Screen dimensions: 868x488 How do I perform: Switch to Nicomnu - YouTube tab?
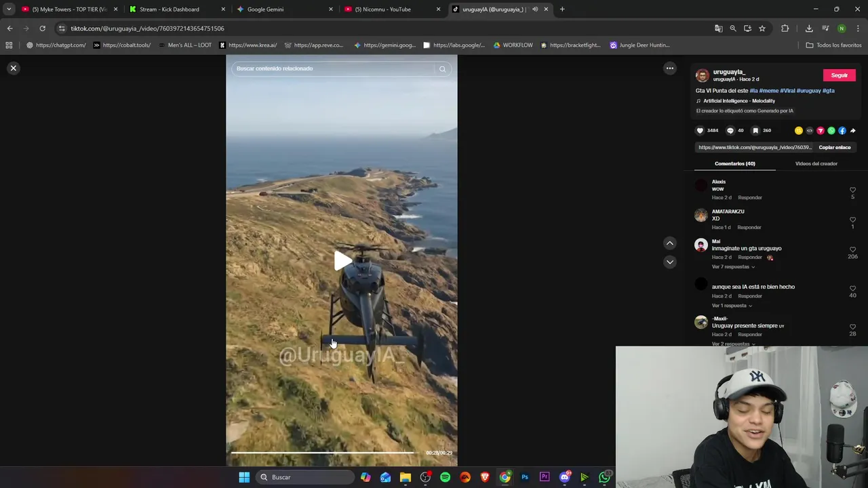tap(392, 9)
